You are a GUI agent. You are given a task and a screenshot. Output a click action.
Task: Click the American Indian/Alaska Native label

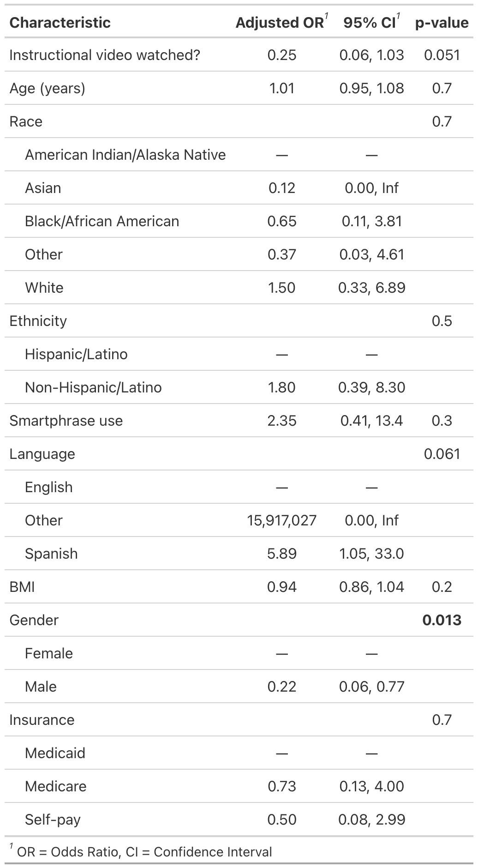pos(125,155)
